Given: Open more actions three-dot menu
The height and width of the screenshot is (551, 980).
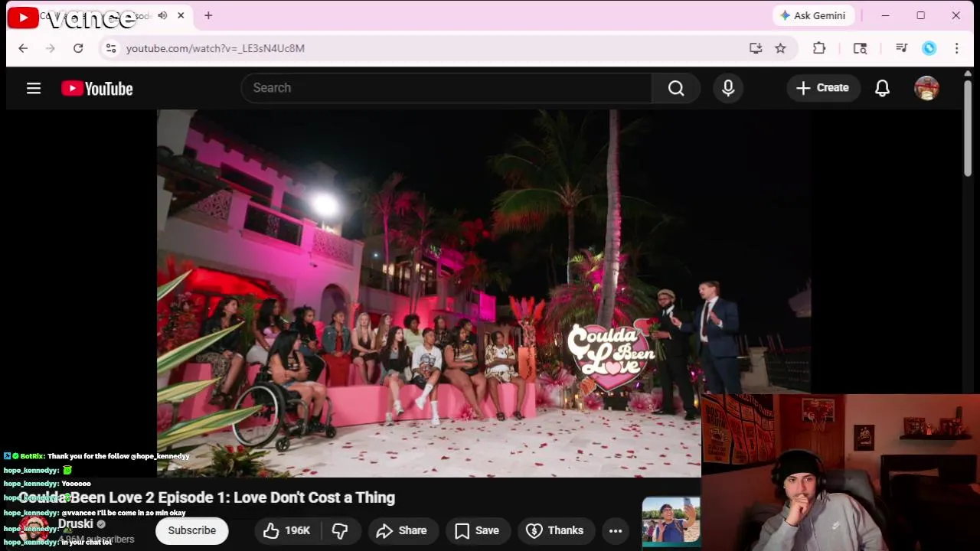Looking at the screenshot, I should 616,530.
